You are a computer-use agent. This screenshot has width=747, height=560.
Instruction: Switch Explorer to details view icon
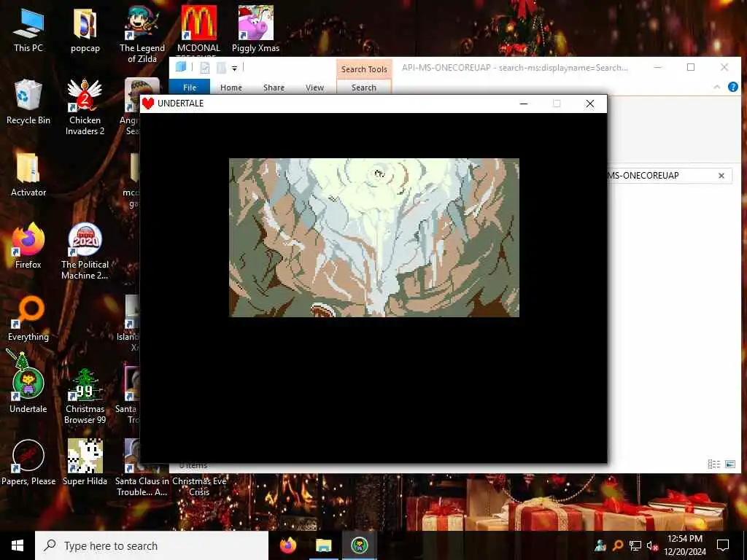[x=713, y=464]
